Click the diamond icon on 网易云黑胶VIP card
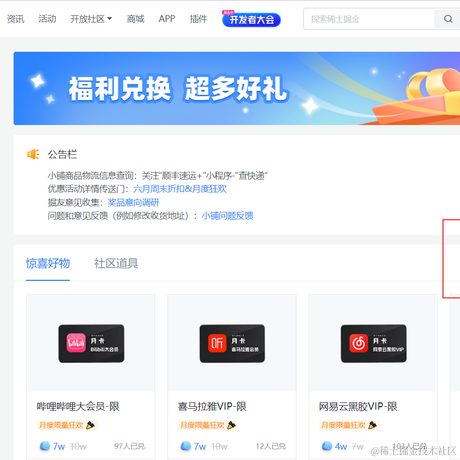Viewport: 460px width, 460px height. 327,446
